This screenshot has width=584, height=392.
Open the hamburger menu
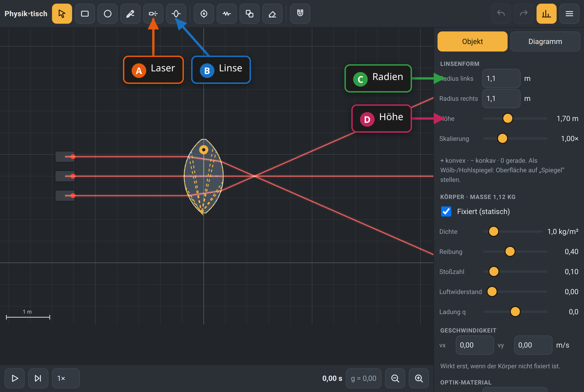[x=569, y=14]
